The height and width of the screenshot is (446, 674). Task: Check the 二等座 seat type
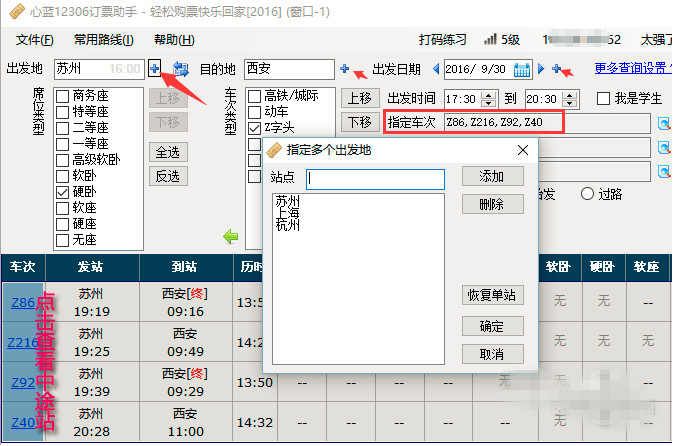tap(62, 128)
